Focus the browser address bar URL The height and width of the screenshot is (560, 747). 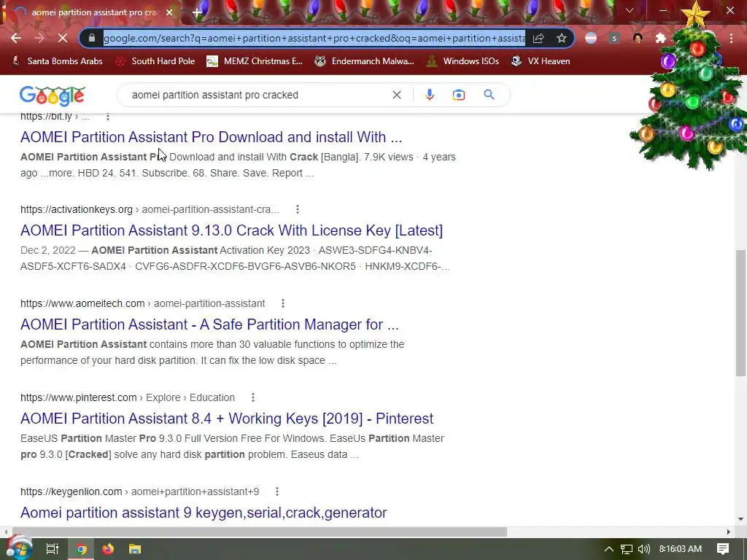(314, 38)
